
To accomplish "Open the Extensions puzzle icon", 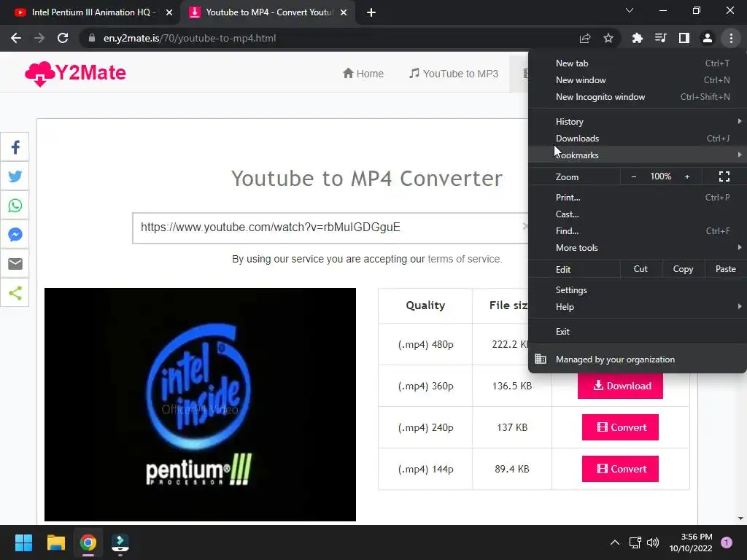I will pos(637,38).
